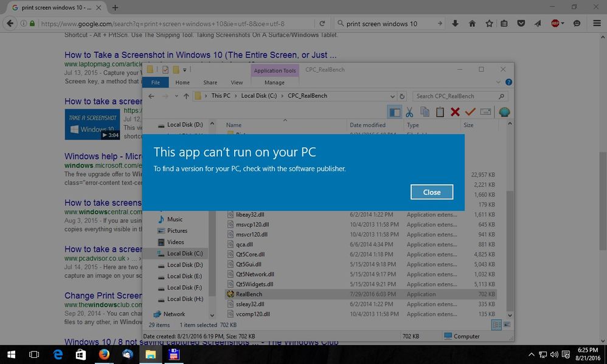607x364 pixels.
Task: Expand the Explorer ribbon chevron
Action: [x=498, y=82]
